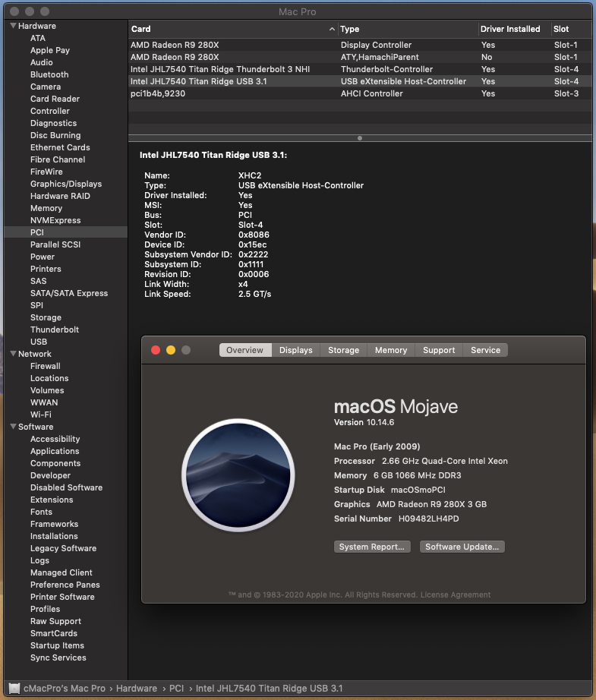
Task: Select NVMExpress in the sidebar
Action: 55,220
